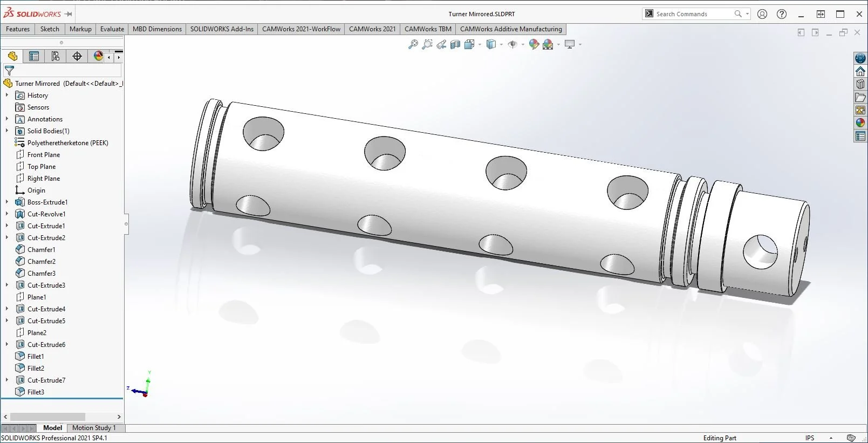868x443 pixels.
Task: Switch to the Motion Study 1 tab
Action: click(94, 428)
